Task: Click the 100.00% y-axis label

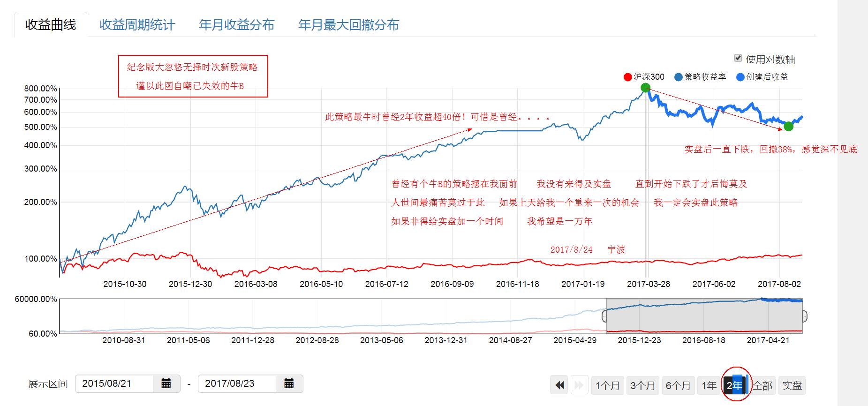Action: (41, 259)
